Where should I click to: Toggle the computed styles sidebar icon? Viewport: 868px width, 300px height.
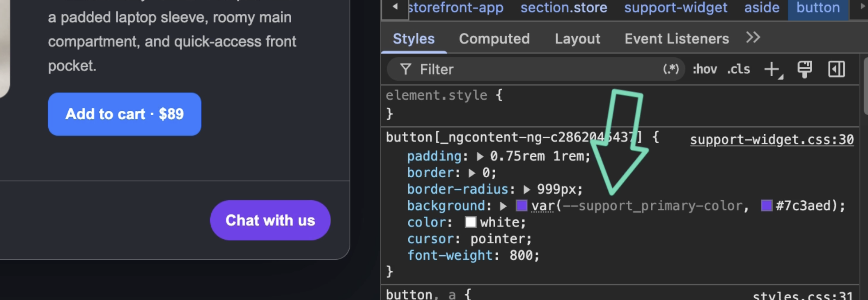point(837,69)
